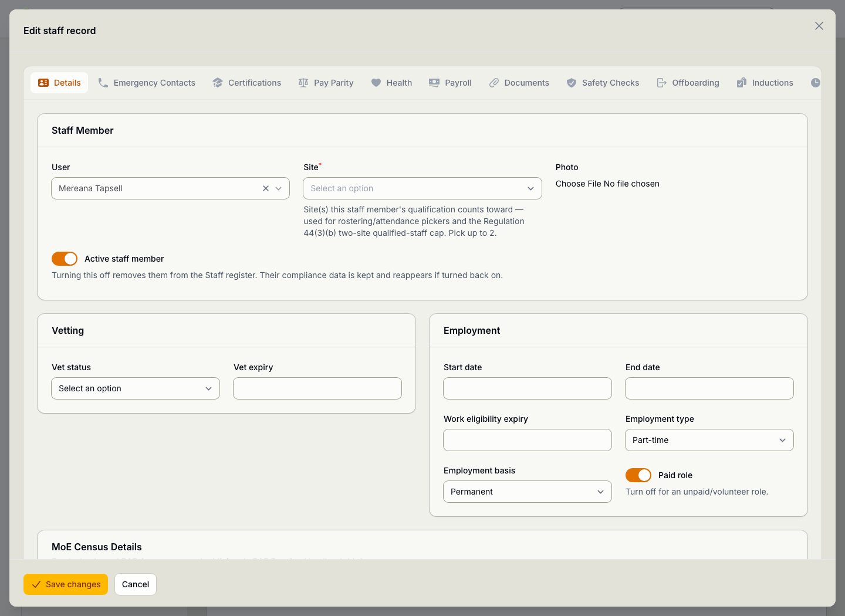Click the heart icon for Health
The image size is (845, 616).
point(376,83)
